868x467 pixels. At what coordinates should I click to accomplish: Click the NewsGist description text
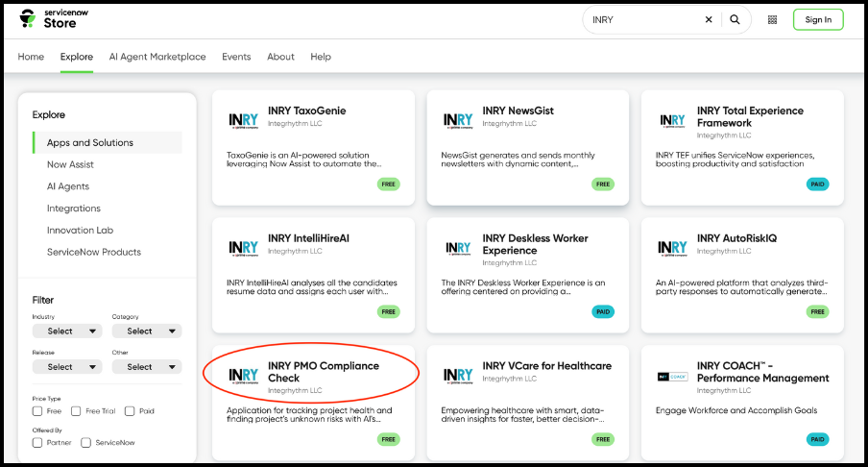click(x=518, y=160)
